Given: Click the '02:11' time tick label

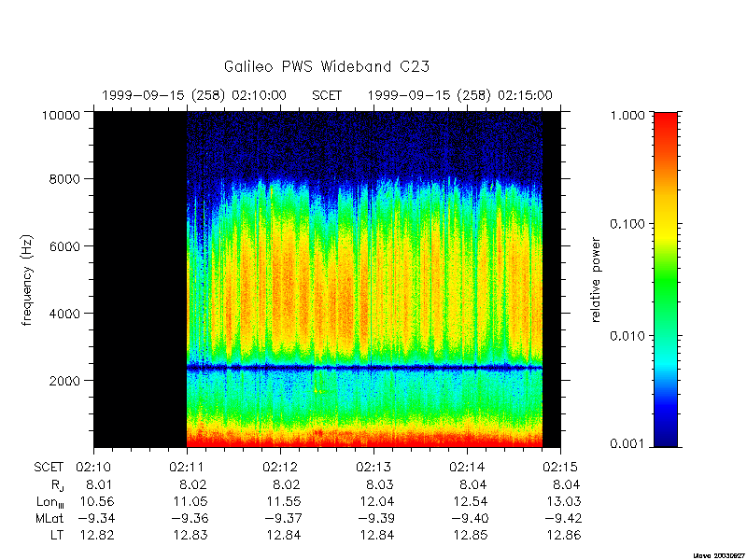Looking at the screenshot, I should coord(188,468).
